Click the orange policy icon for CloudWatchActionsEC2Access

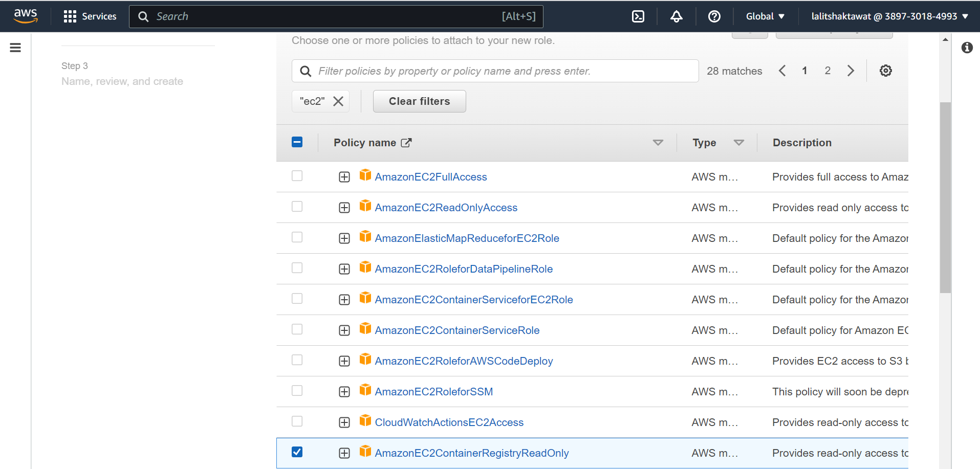pyautogui.click(x=365, y=420)
